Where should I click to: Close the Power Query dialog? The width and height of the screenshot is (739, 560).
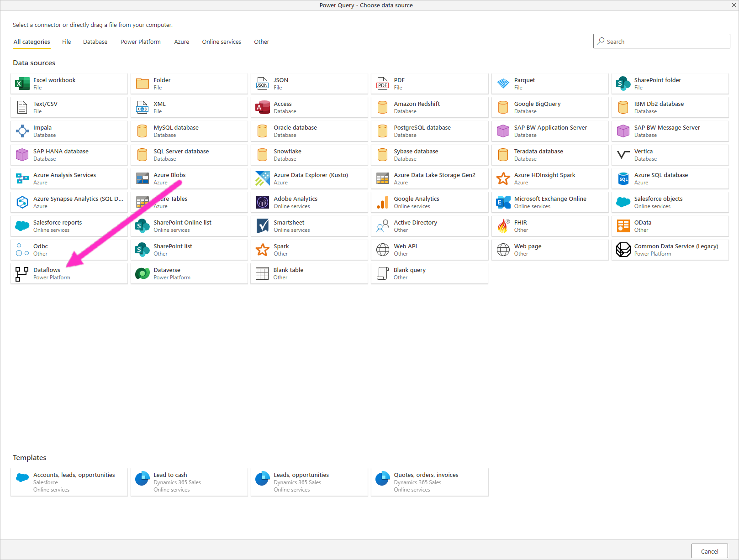[734, 5]
